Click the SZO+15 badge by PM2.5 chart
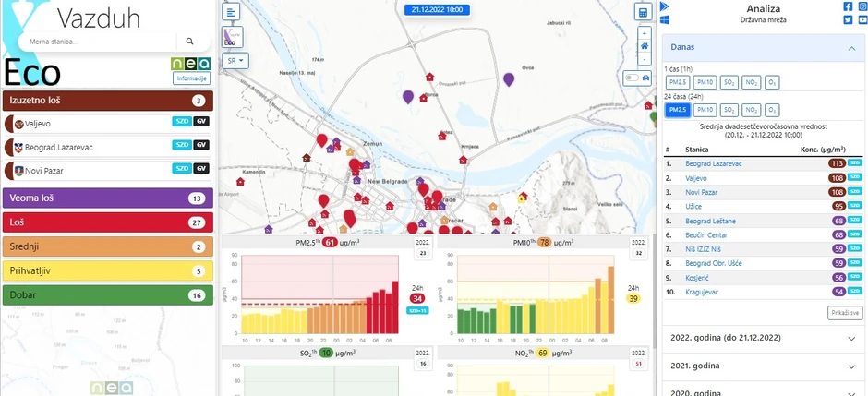The image size is (868, 396). point(418,310)
